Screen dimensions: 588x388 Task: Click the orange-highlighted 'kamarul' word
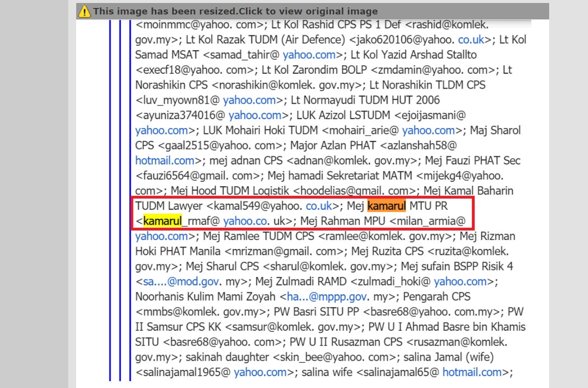(x=387, y=206)
